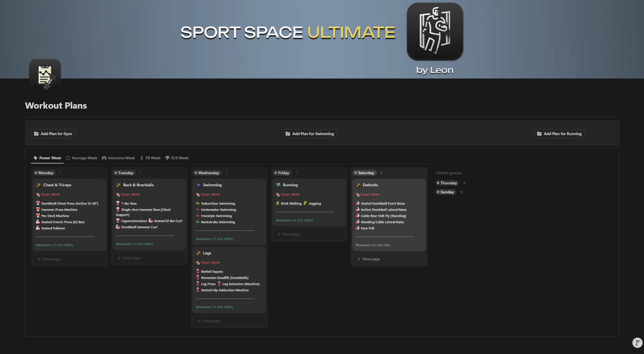This screenshot has height=354, width=644.
Task: Click the Monday group header label
Action: click(46, 173)
